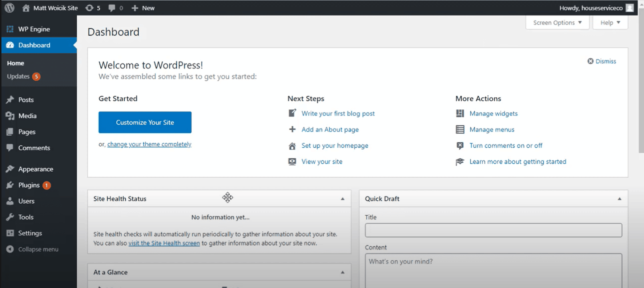Click the updates refresh icon in admin bar
Viewport: 644px width, 288px height.
point(89,8)
